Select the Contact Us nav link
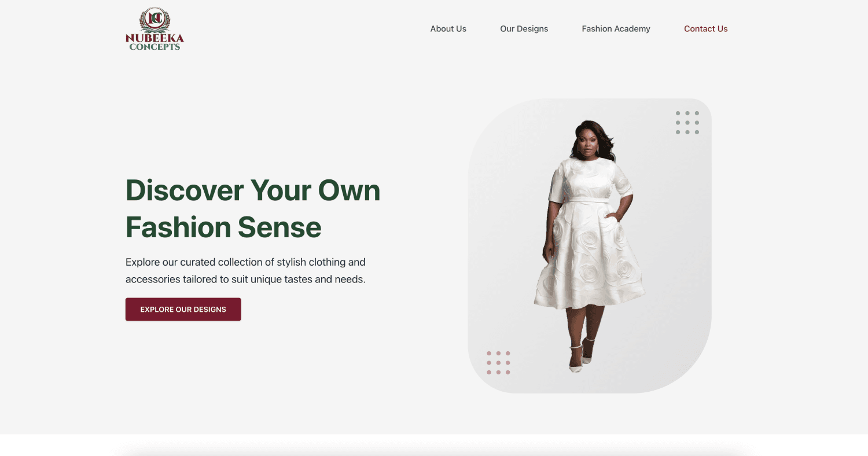This screenshot has width=868, height=456. point(705,29)
